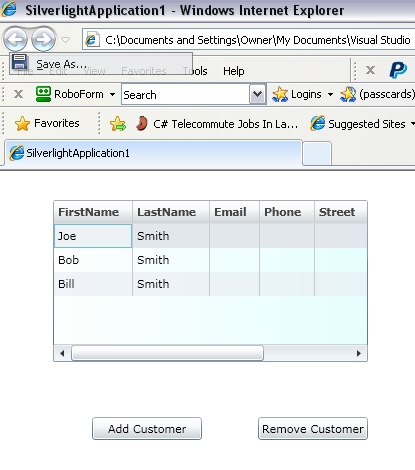Select the Bob cell in the grid
The image size is (415, 470).
coord(93,260)
